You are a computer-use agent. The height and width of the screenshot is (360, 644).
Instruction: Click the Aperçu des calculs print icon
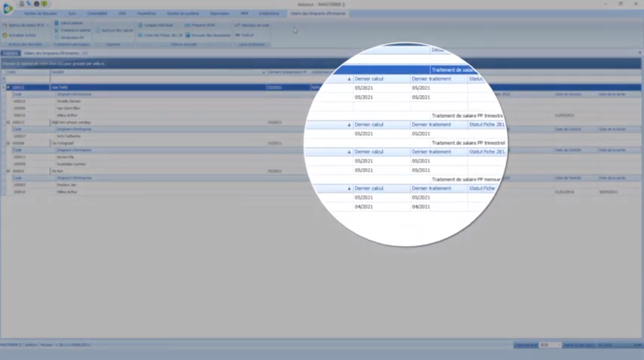tap(98, 30)
